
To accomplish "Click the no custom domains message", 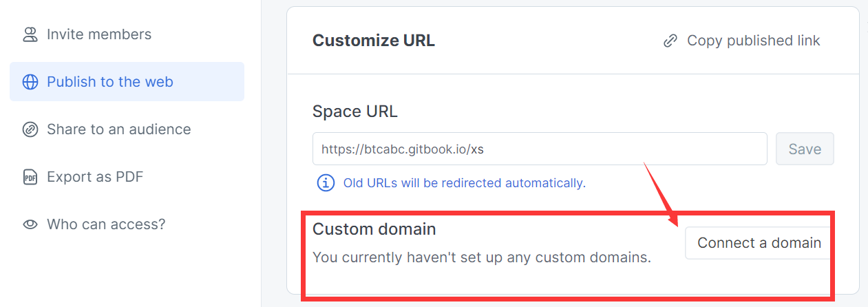I will [481, 258].
